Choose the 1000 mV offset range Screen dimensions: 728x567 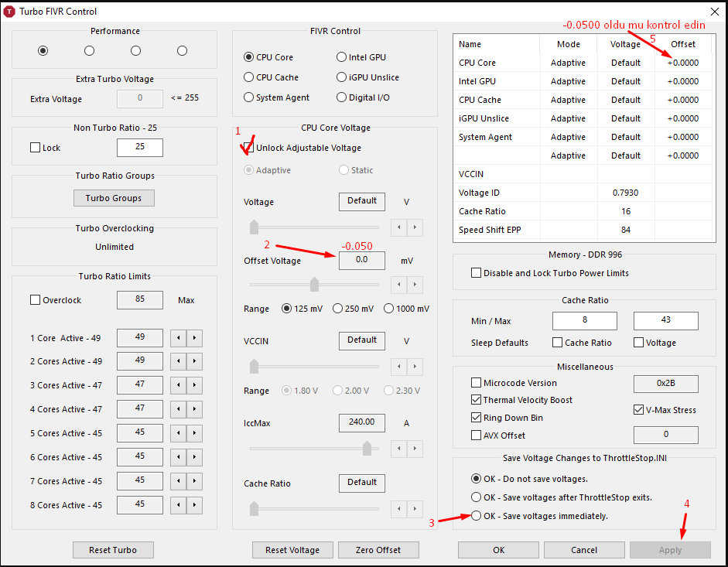click(x=388, y=309)
